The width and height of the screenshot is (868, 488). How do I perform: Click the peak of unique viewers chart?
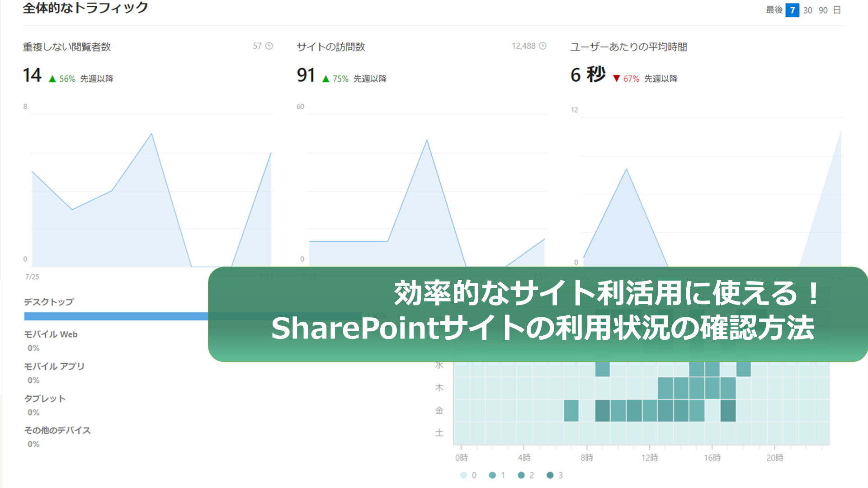[151, 134]
